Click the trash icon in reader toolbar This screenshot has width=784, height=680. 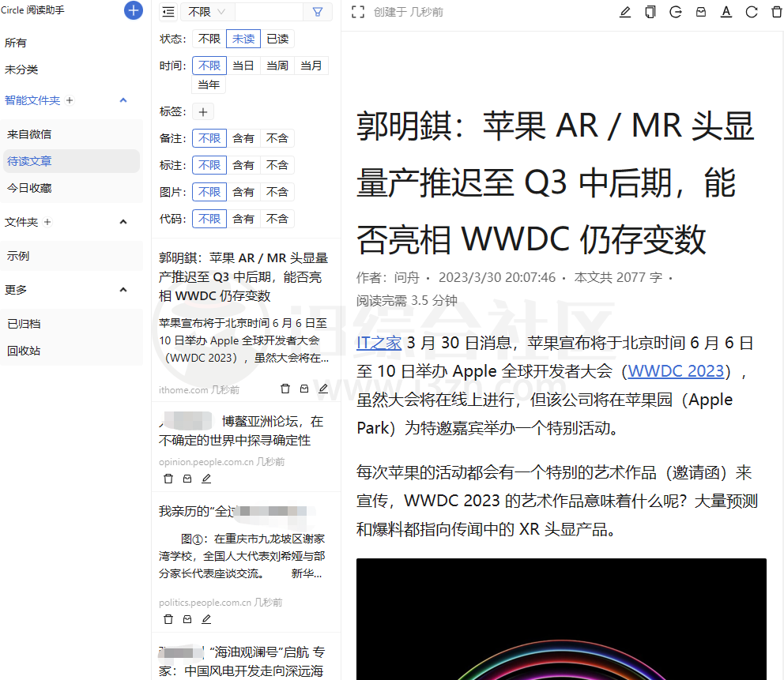click(x=777, y=12)
